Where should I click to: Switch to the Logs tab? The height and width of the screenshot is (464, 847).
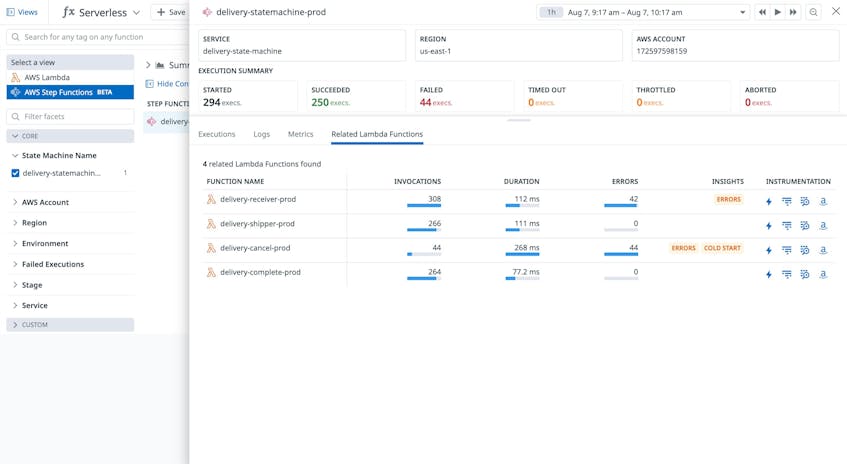click(261, 134)
